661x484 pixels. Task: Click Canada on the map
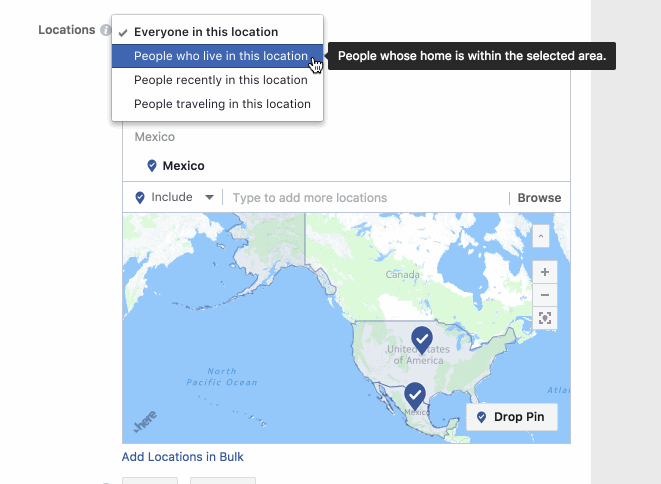pyautogui.click(x=404, y=274)
